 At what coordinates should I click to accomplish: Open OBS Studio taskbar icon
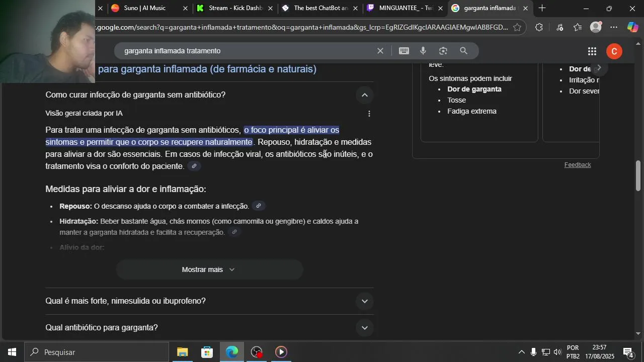click(x=257, y=352)
